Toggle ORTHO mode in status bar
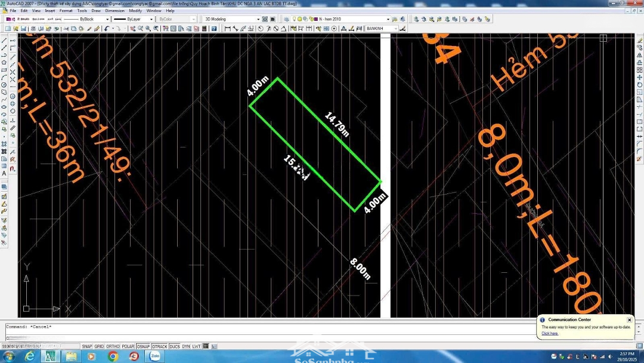The image size is (644, 363). (113, 346)
